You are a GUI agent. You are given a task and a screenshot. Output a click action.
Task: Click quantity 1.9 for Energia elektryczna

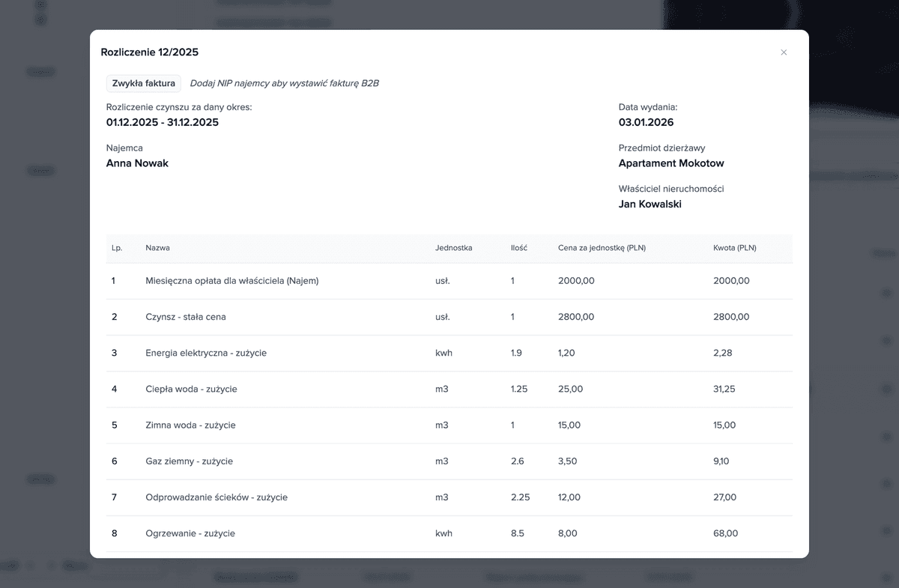[x=517, y=353]
